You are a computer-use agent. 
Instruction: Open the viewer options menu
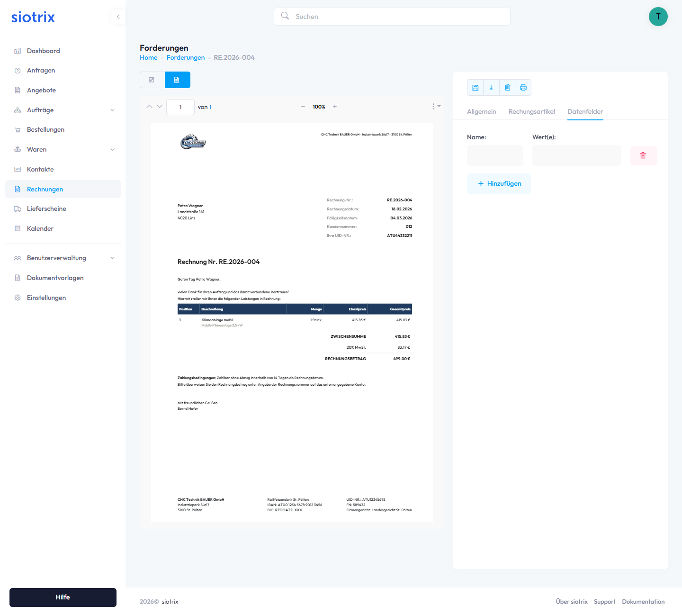435,107
